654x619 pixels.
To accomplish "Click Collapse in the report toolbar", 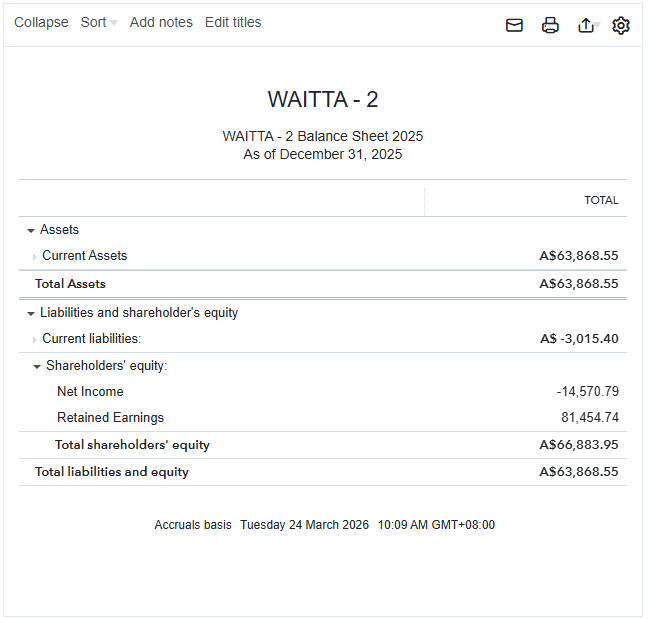I will coord(41,22).
